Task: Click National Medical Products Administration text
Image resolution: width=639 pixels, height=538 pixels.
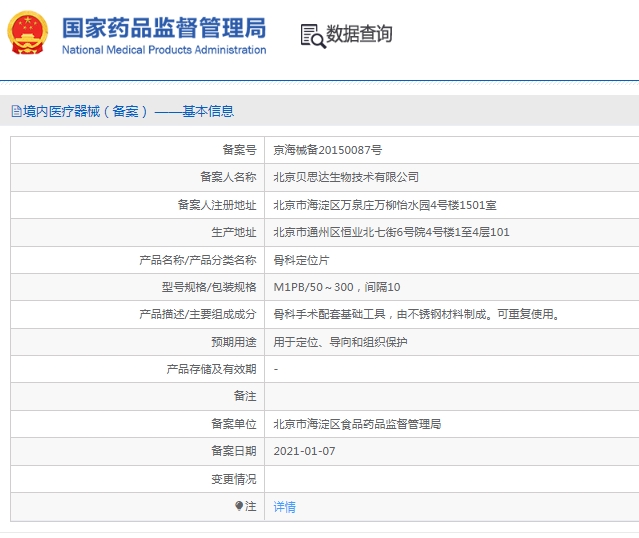Action: [x=164, y=50]
